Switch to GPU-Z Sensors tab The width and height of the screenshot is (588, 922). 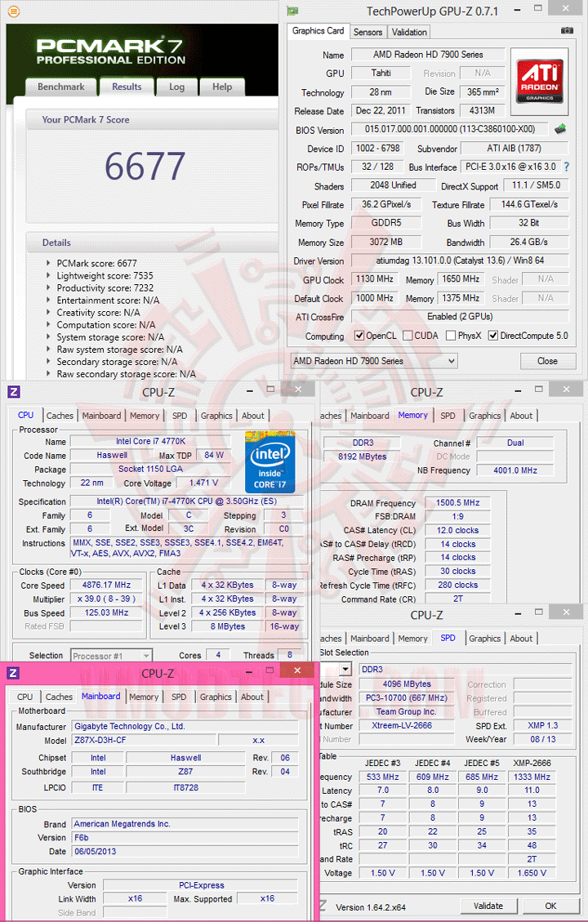368,33
